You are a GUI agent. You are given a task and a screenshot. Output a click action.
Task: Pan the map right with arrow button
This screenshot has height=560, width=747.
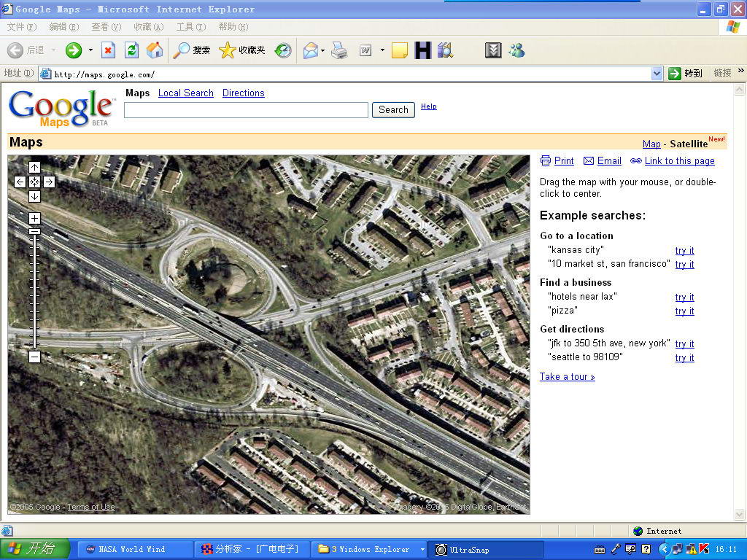tap(49, 182)
